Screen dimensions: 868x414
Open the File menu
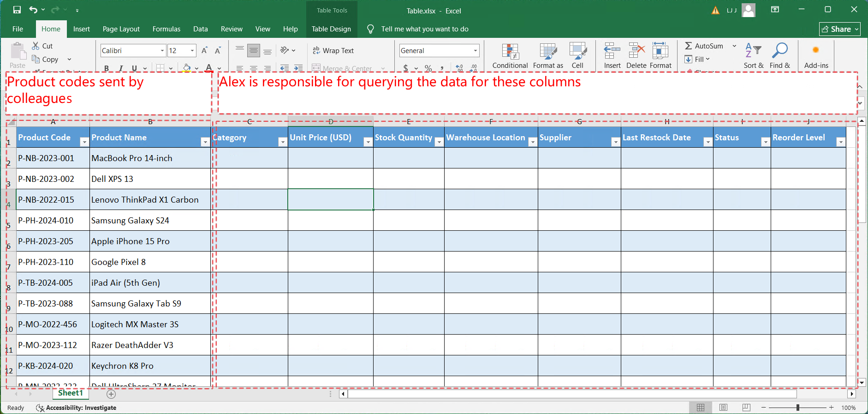tap(18, 29)
